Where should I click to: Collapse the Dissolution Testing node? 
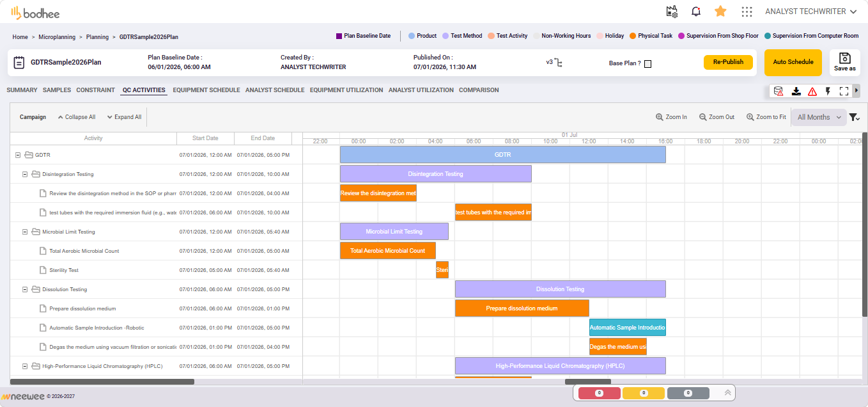point(25,289)
